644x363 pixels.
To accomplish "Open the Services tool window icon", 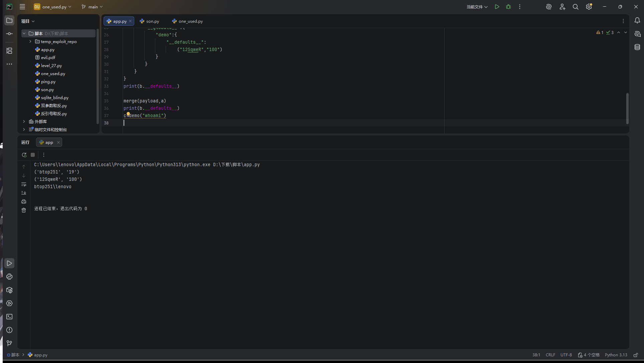I will 9,303.
